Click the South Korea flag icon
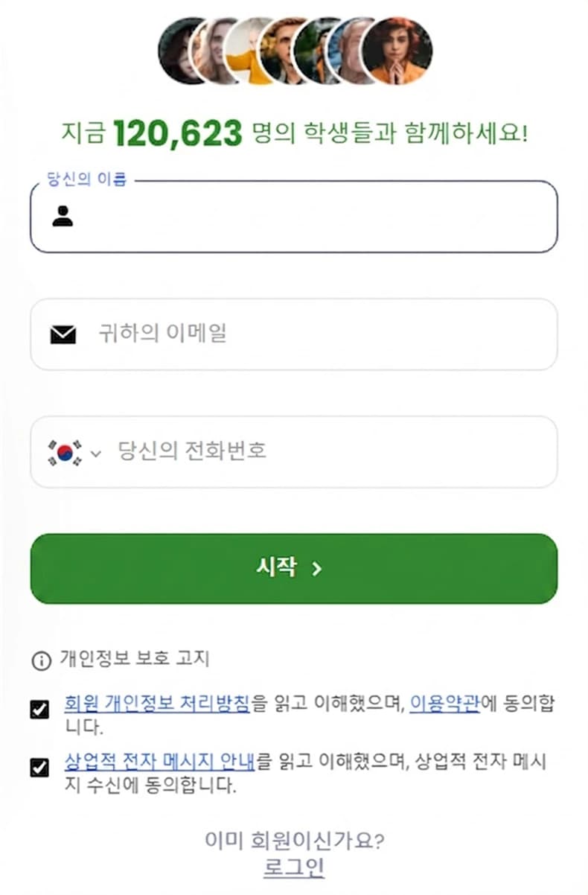The image size is (588, 895). tap(65, 452)
